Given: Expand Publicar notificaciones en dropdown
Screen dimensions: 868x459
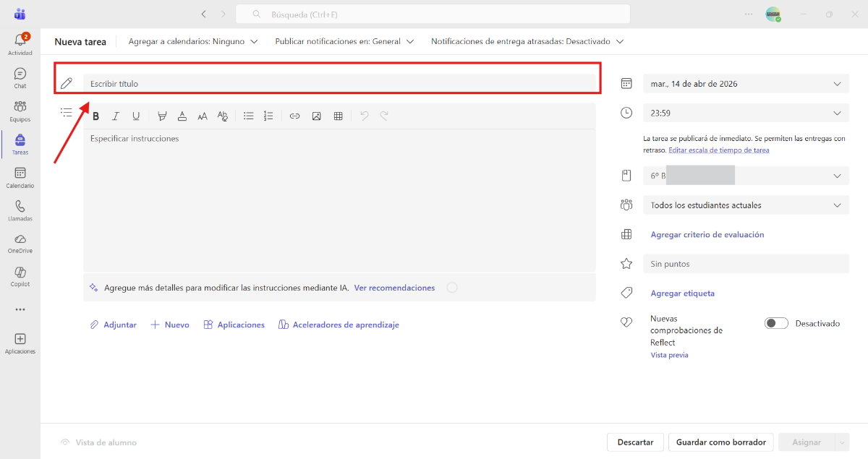Looking at the screenshot, I should [344, 41].
